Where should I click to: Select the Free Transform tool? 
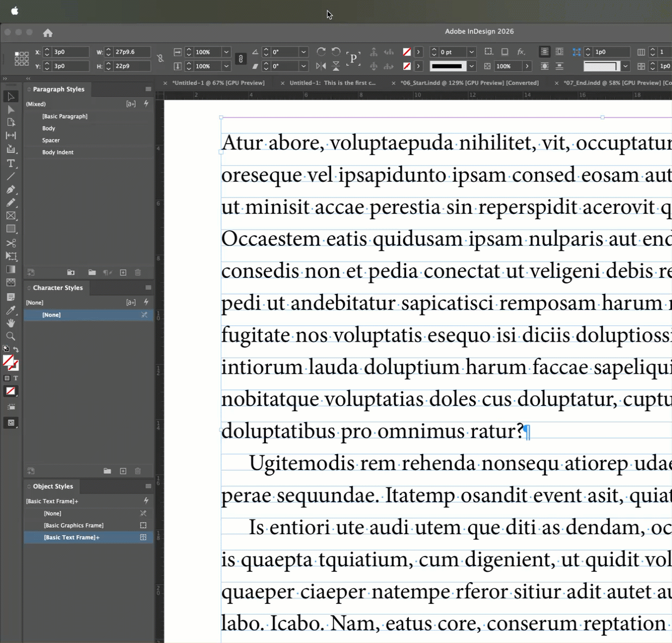[x=11, y=256]
